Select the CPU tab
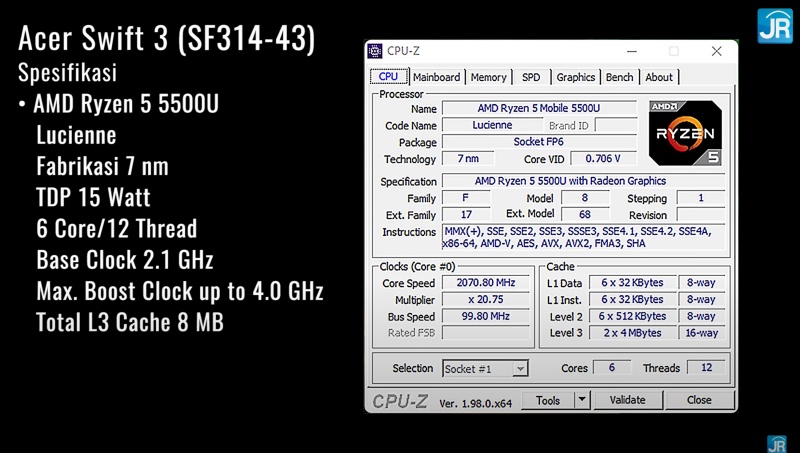 (388, 77)
